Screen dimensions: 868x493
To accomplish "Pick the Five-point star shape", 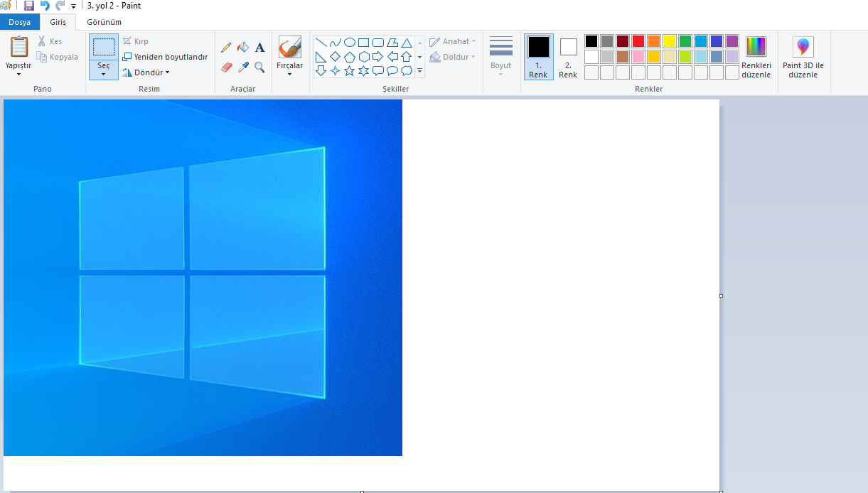I will click(349, 71).
